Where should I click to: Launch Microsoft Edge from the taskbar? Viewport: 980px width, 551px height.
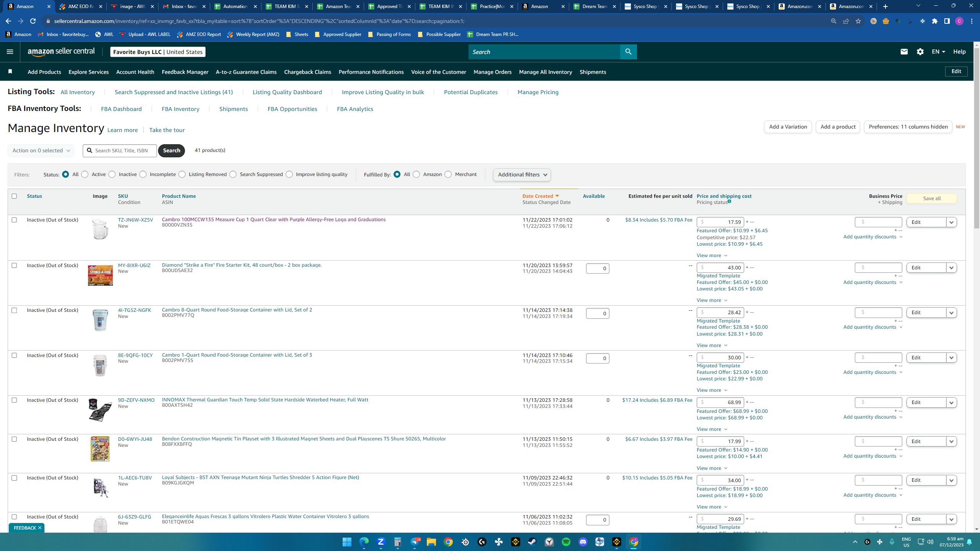364,542
